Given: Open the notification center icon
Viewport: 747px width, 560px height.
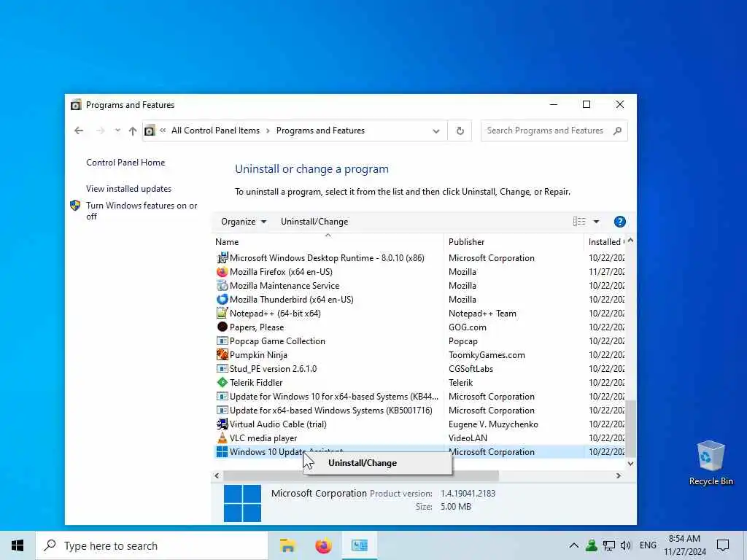Looking at the screenshot, I should 723,545.
